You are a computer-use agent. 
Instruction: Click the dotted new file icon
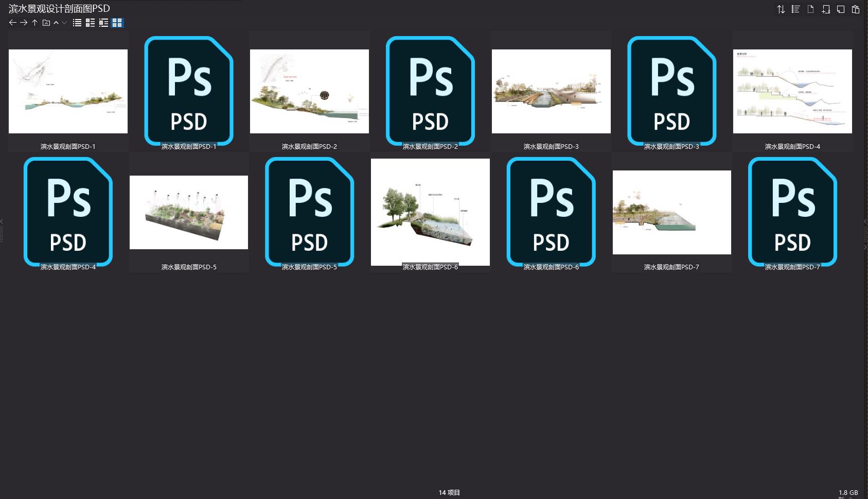810,9
